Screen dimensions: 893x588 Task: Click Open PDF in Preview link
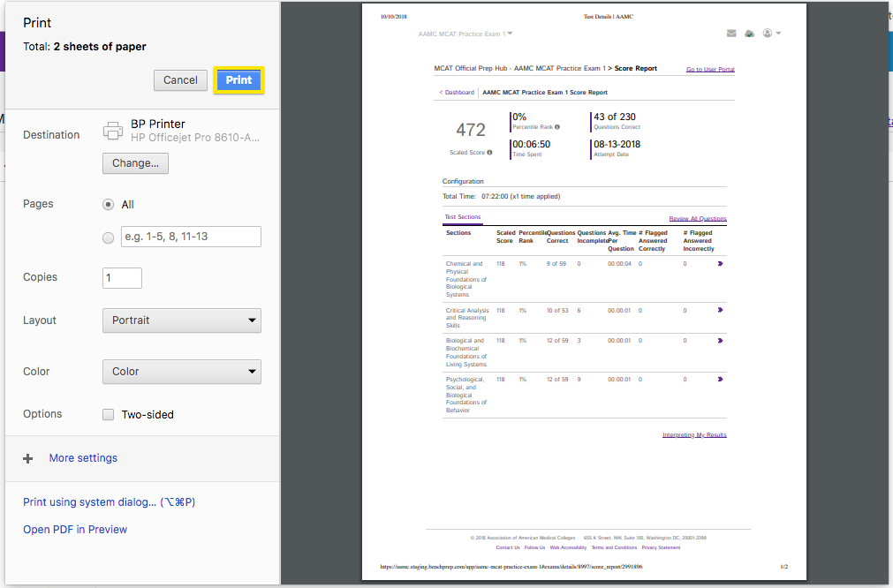click(75, 530)
